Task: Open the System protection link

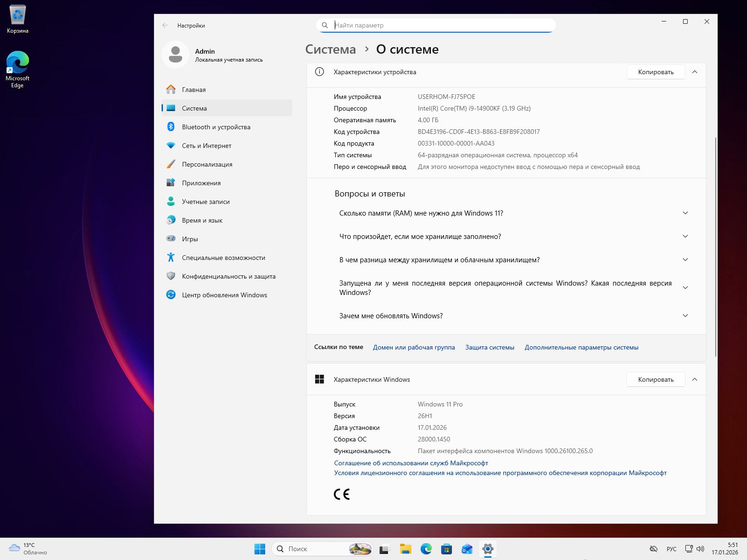Action: (490, 347)
